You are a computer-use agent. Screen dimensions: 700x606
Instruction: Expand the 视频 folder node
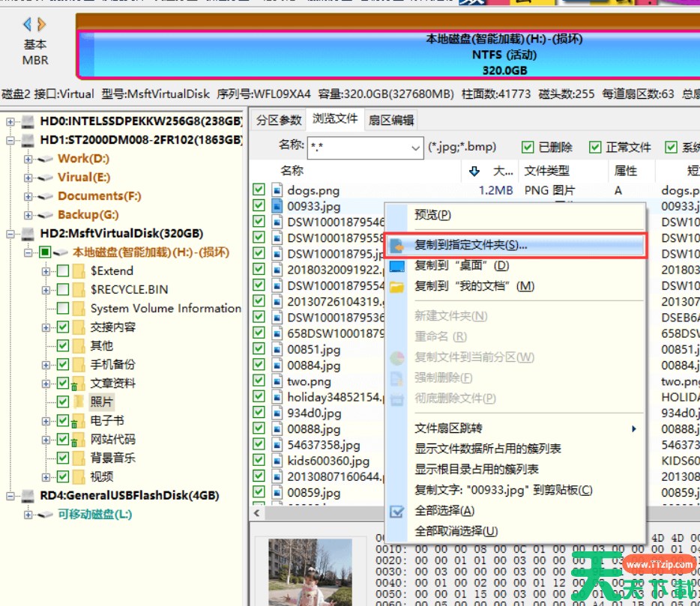[46, 477]
